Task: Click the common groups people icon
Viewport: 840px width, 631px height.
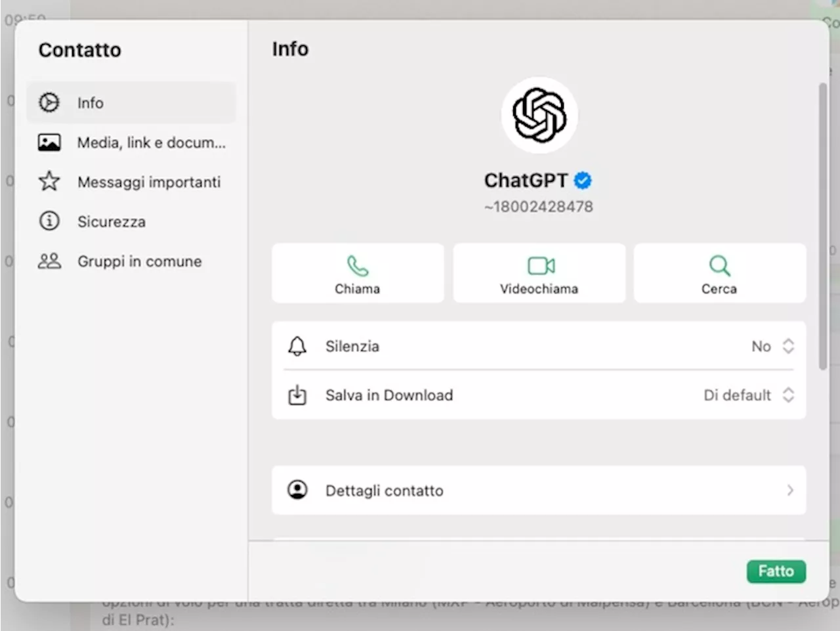Action: pos(49,261)
